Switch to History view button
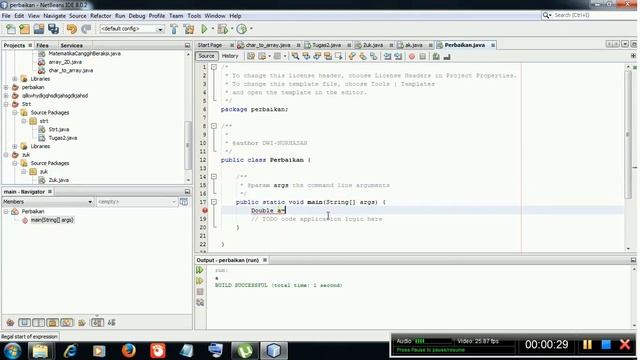 230,56
